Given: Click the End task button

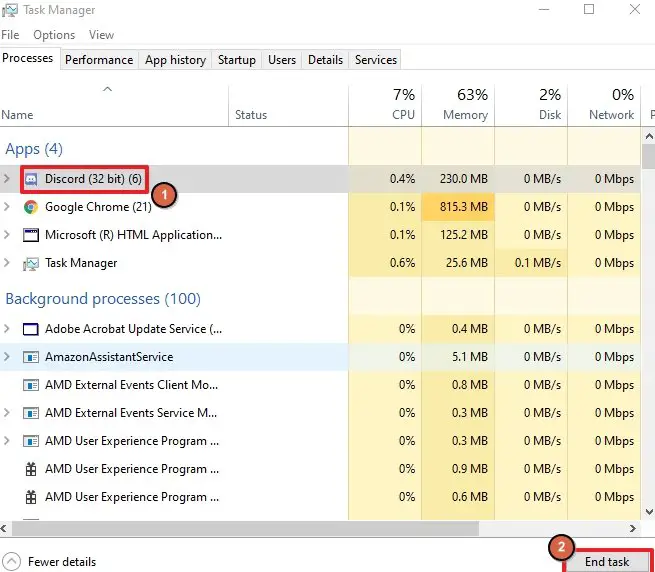Looking at the screenshot, I should (607, 562).
